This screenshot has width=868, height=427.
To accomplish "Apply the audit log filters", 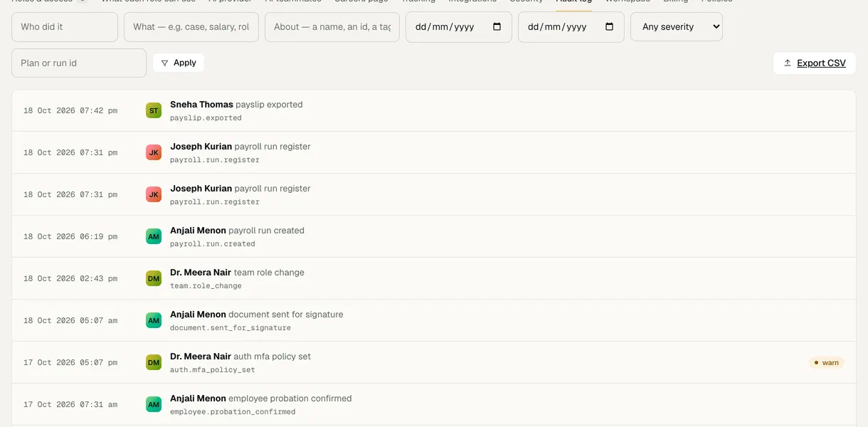I will click(179, 63).
